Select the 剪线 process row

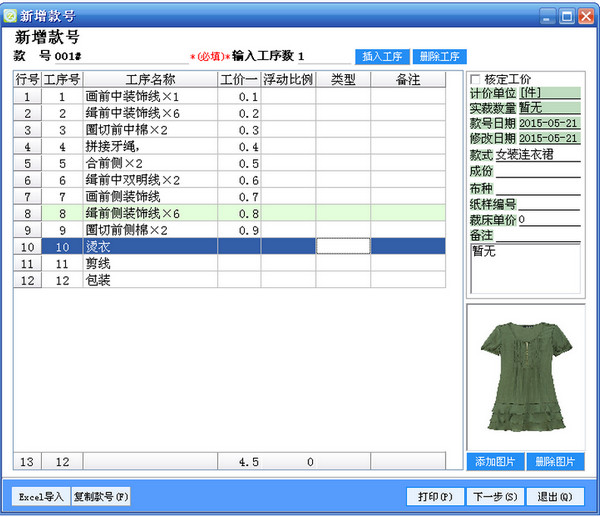click(x=150, y=263)
